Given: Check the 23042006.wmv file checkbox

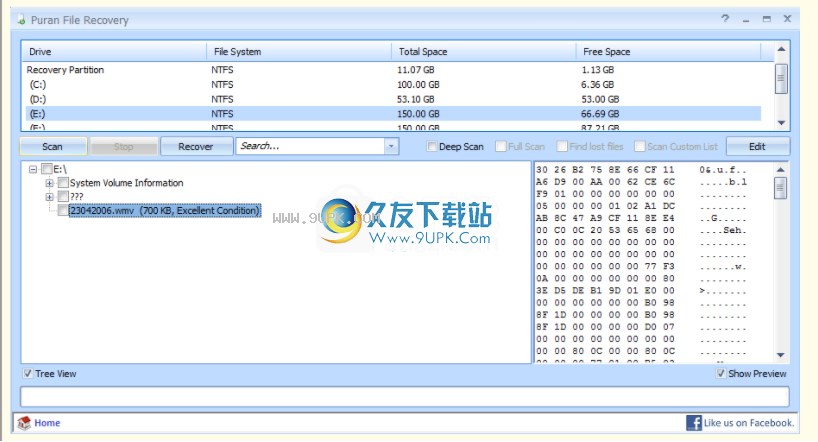Looking at the screenshot, I should (x=63, y=210).
